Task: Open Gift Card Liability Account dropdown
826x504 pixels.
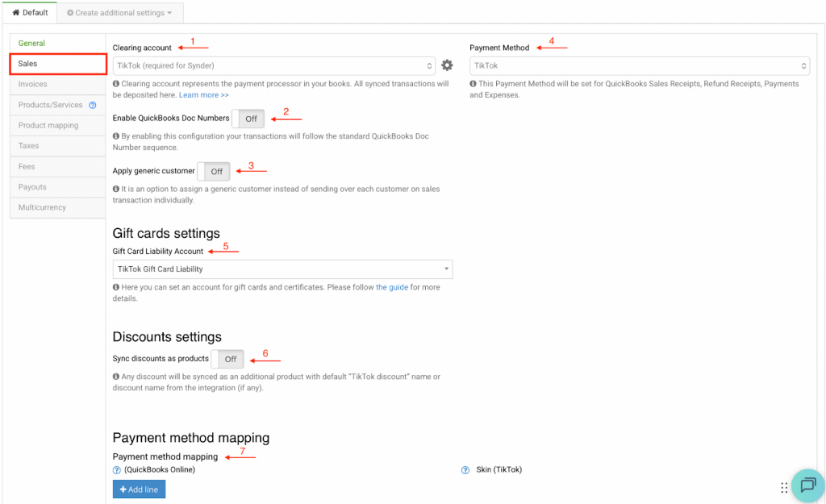Action: pos(282,269)
